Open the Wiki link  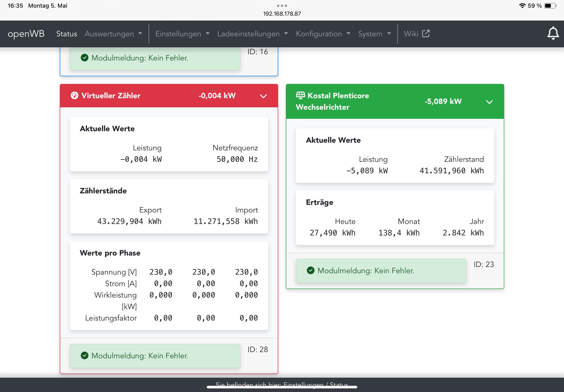(411, 34)
